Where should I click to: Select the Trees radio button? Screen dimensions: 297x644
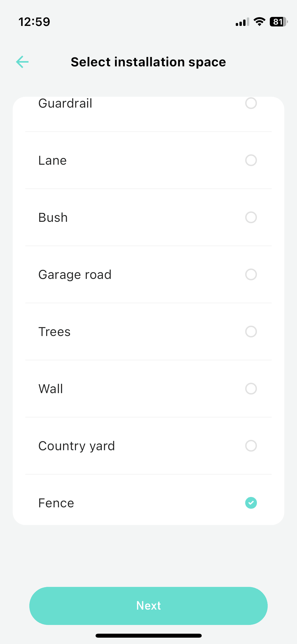coord(251,332)
